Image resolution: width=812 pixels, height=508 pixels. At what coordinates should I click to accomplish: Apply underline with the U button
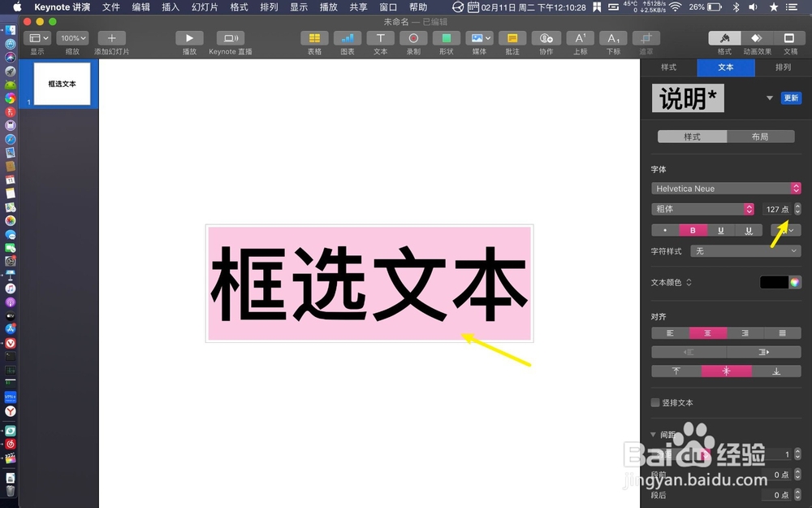pyautogui.click(x=720, y=230)
